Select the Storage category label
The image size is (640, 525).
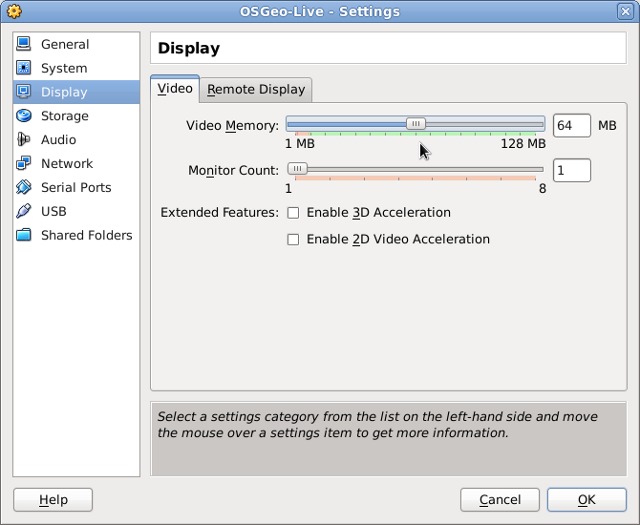click(x=64, y=116)
